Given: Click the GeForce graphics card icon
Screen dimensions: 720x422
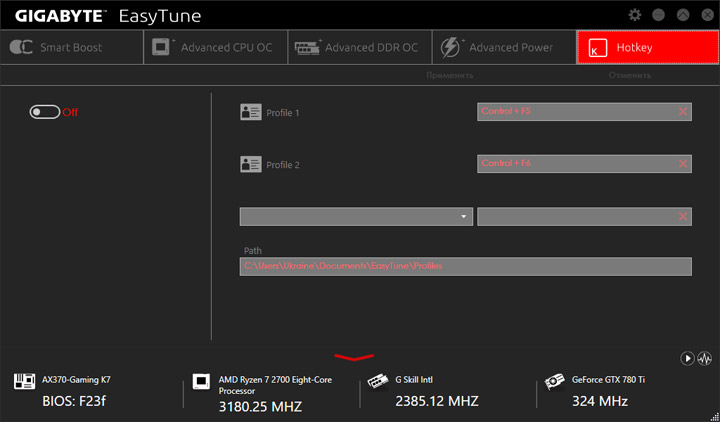Looking at the screenshot, I should (554, 381).
